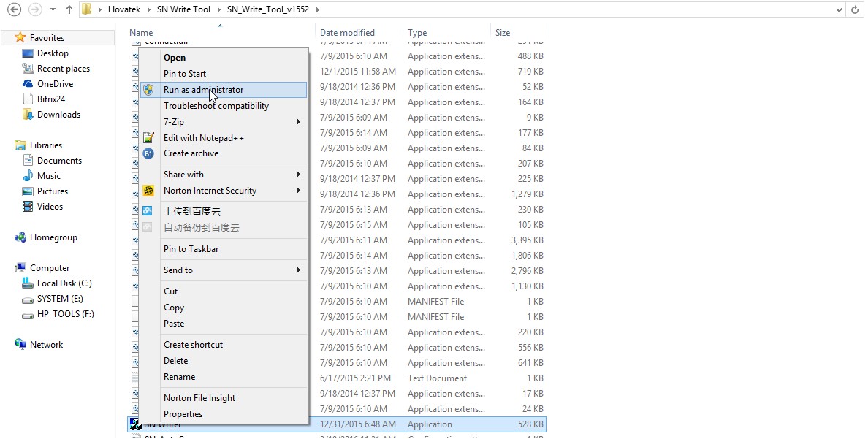Click the Baidu cloud icon beside 上传到百度云

(x=150, y=210)
